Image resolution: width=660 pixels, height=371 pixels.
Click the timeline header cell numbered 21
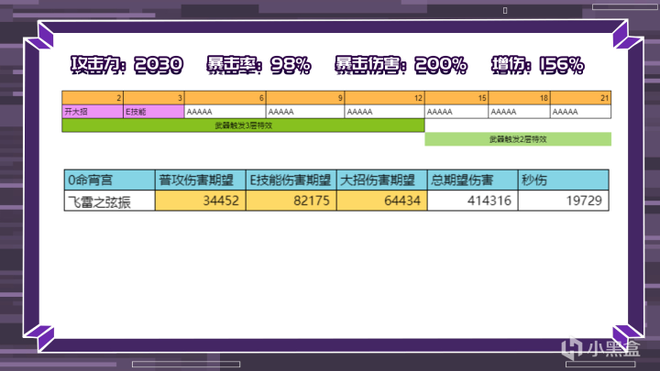click(581, 98)
